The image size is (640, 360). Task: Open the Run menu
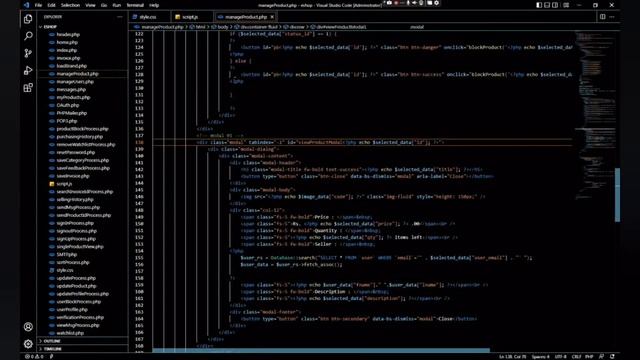(117, 5)
